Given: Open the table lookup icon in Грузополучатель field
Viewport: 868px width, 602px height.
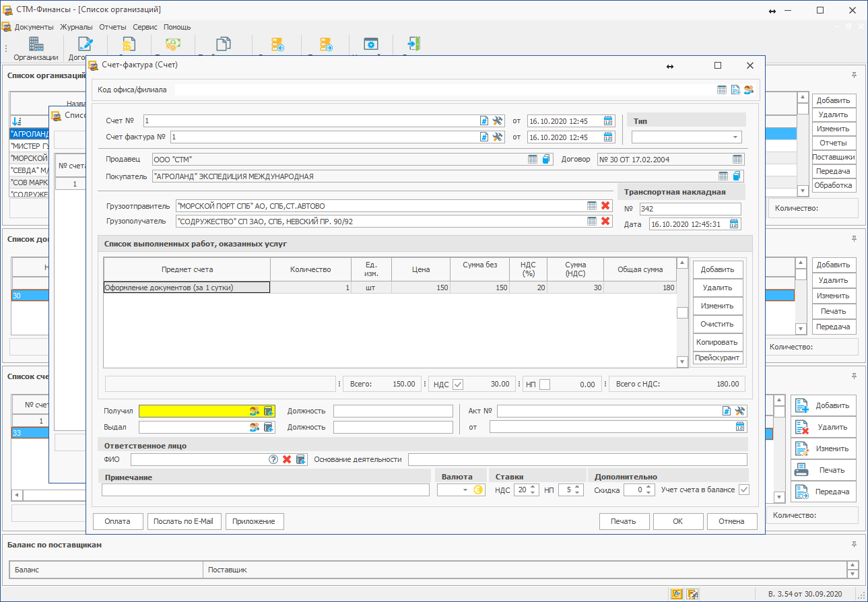Looking at the screenshot, I should [592, 221].
